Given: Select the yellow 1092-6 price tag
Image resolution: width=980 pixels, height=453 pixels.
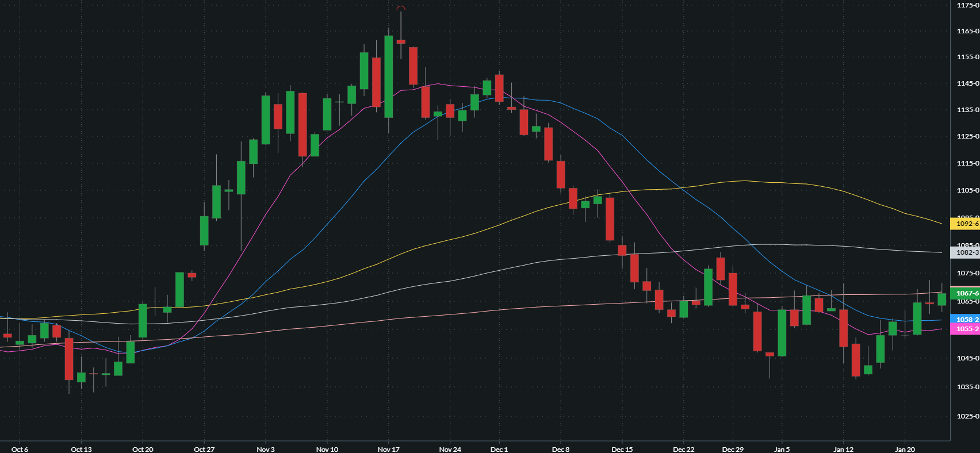Looking at the screenshot, I should (966, 224).
